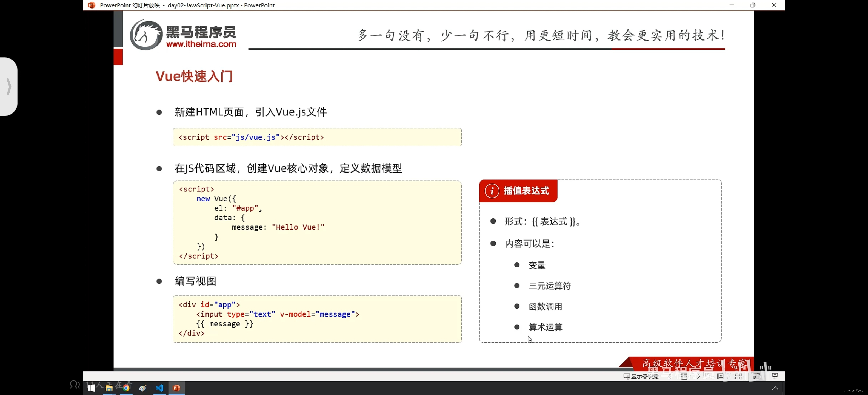
Task: Open the slide sorter view icon
Action: pos(739,376)
